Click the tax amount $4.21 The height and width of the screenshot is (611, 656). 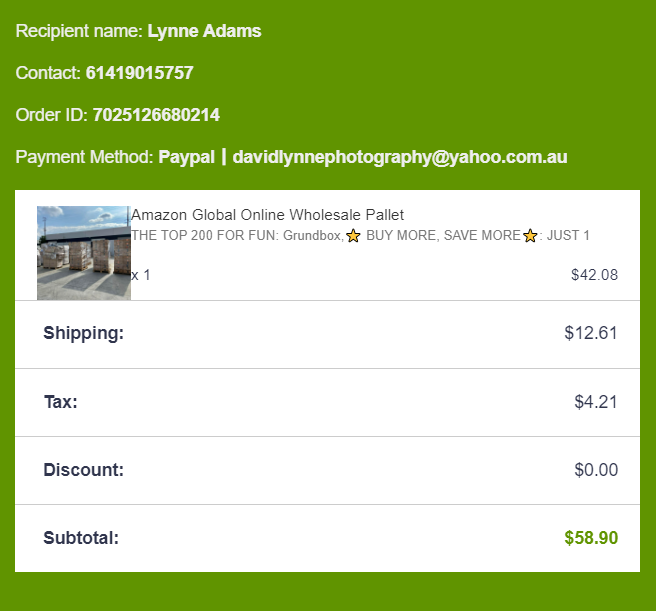click(x=596, y=402)
